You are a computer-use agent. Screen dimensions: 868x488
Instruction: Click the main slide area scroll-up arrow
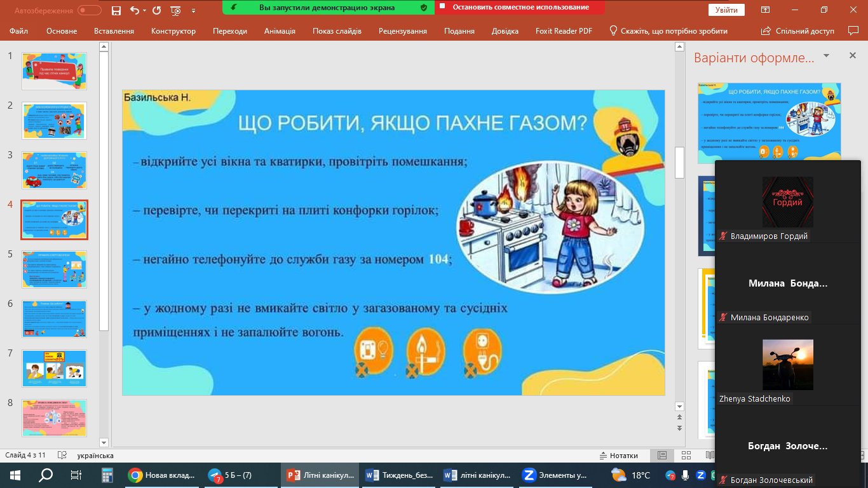(679, 46)
